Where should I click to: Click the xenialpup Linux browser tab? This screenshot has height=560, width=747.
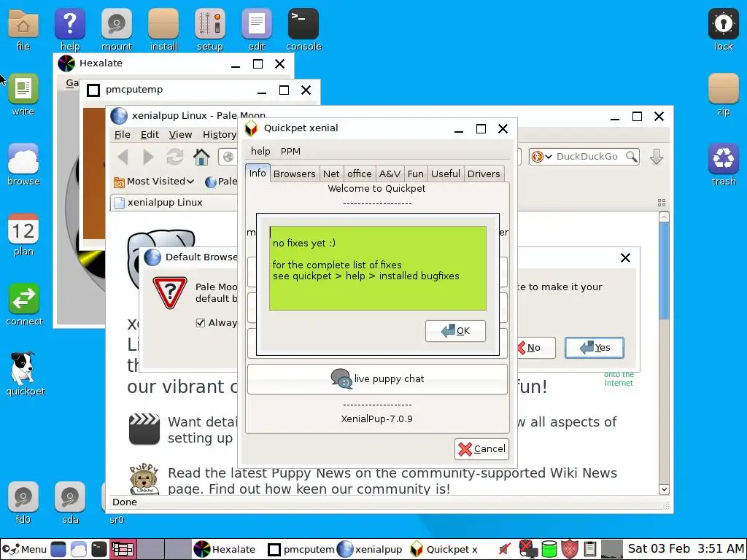pyautogui.click(x=174, y=203)
